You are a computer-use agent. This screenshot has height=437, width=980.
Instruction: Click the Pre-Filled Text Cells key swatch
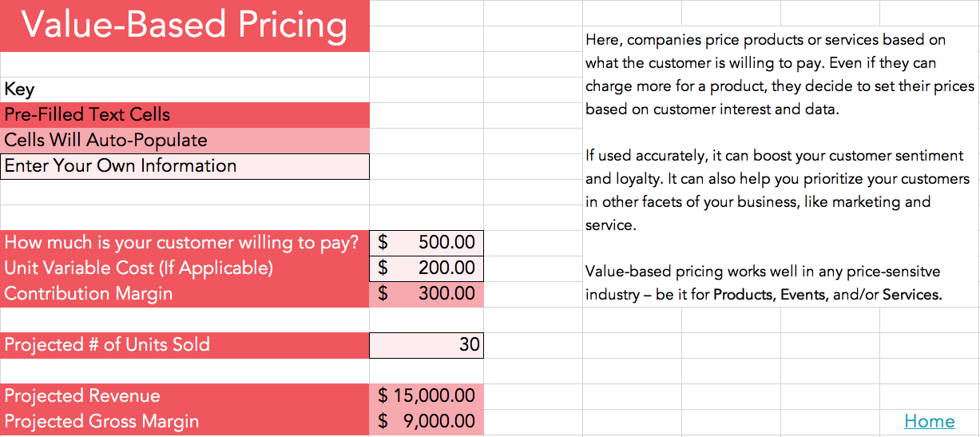(184, 115)
